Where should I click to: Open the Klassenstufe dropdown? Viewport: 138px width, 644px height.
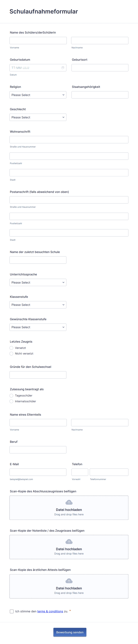(x=38, y=304)
